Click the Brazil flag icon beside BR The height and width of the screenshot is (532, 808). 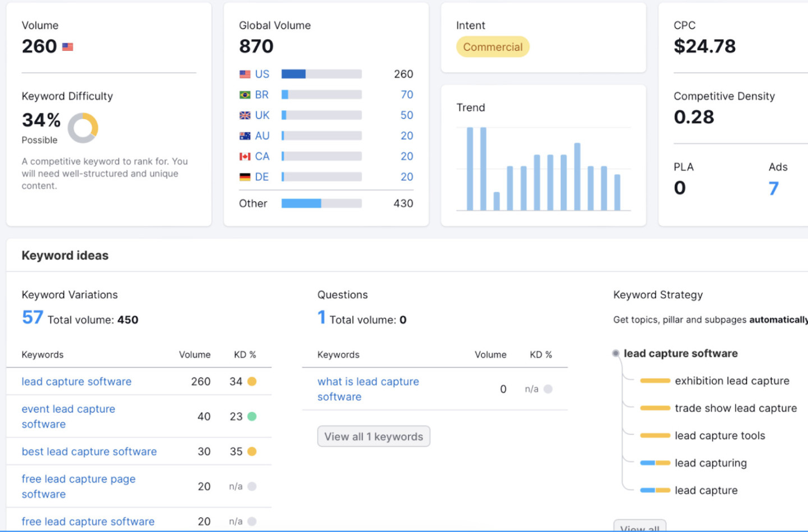[245, 95]
